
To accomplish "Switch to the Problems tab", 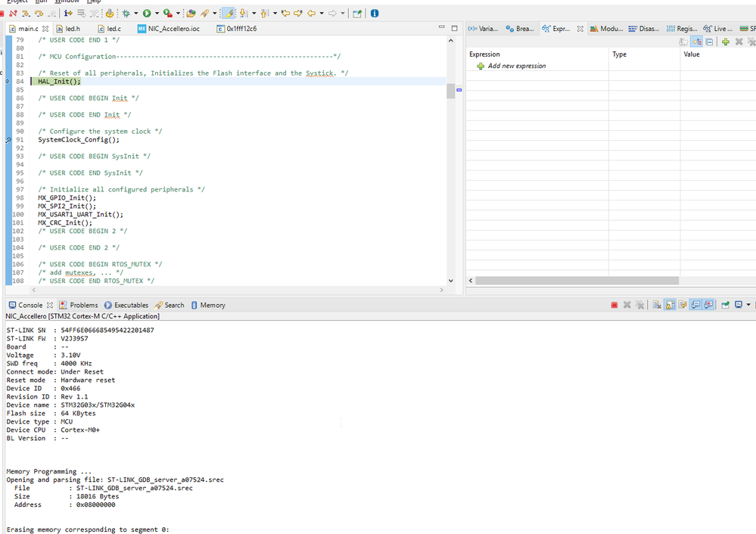I will (x=79, y=305).
